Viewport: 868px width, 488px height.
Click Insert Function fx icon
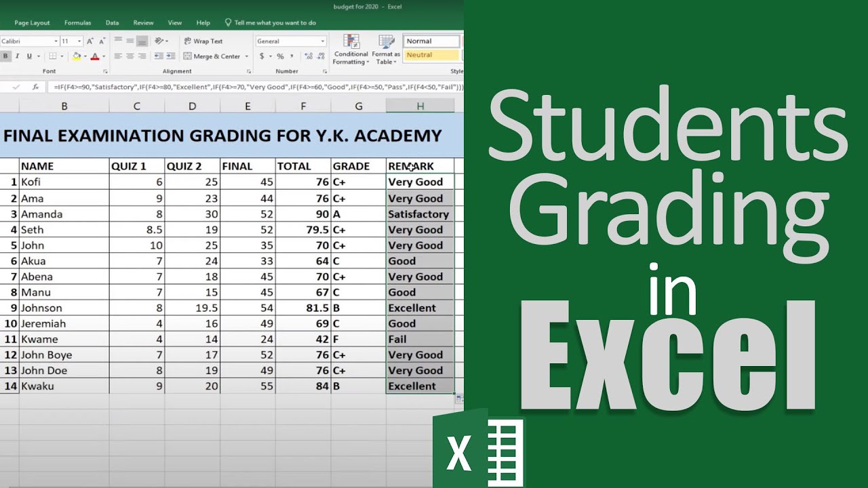tap(35, 87)
